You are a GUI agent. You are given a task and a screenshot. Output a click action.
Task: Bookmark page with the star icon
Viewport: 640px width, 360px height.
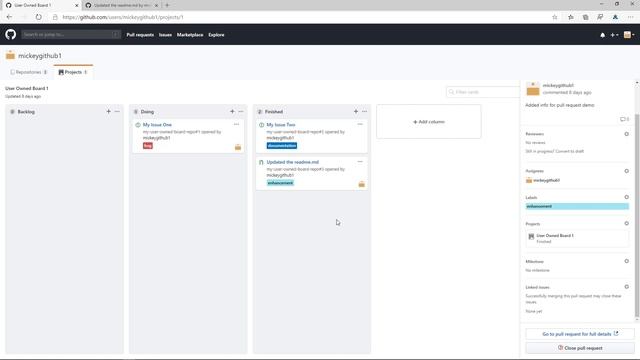pos(555,17)
